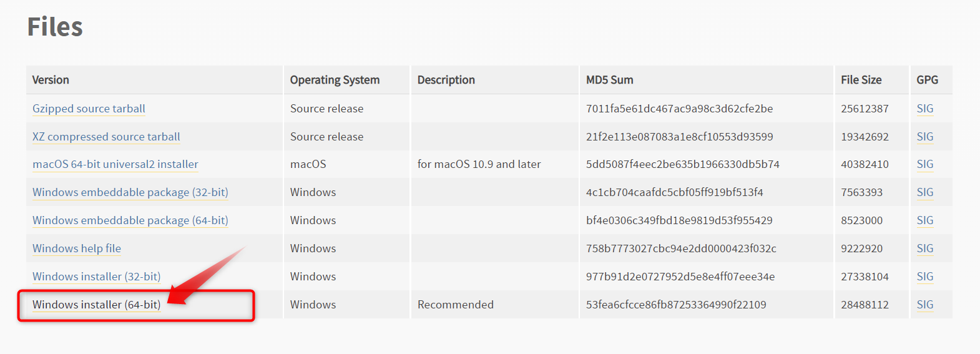Screen dimensions: 980x354
Task: Download Windows embeddable package (64-bit)
Action: pyautogui.click(x=130, y=220)
